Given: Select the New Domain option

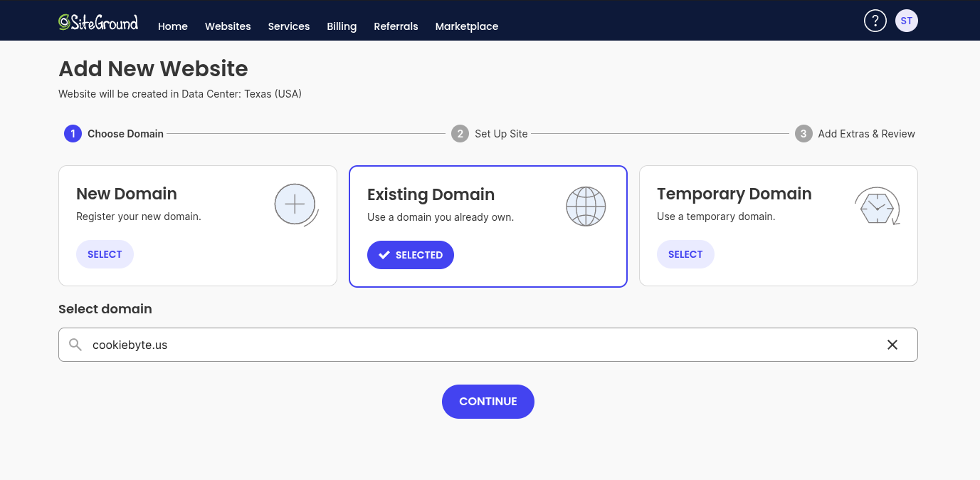Looking at the screenshot, I should (105, 254).
